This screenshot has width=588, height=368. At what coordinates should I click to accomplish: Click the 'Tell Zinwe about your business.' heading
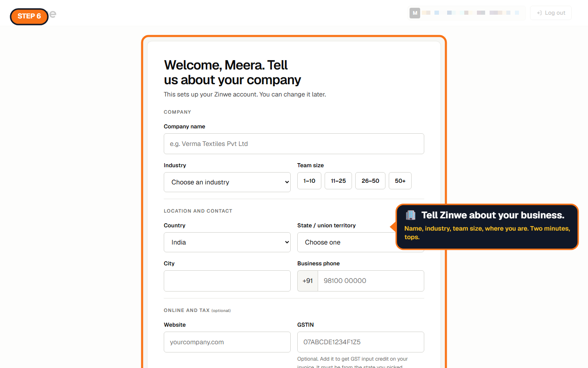[493, 215]
